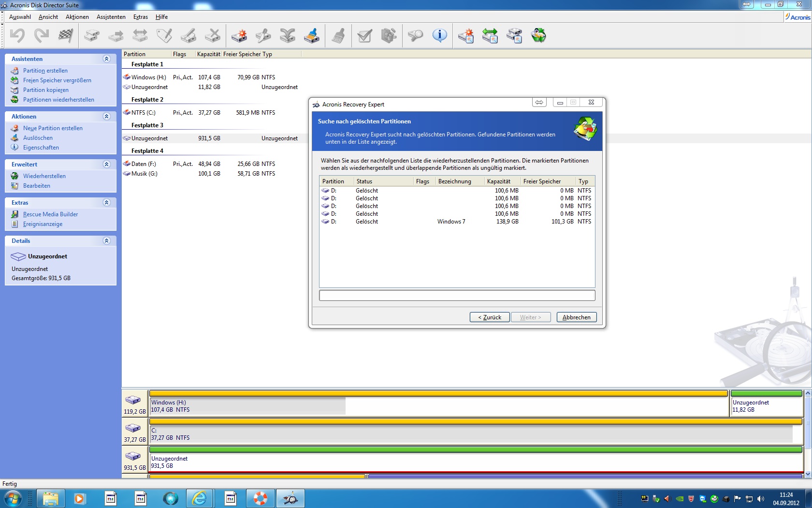Open the taskbar clock showing 11:24
The image size is (812, 508).
click(x=786, y=499)
